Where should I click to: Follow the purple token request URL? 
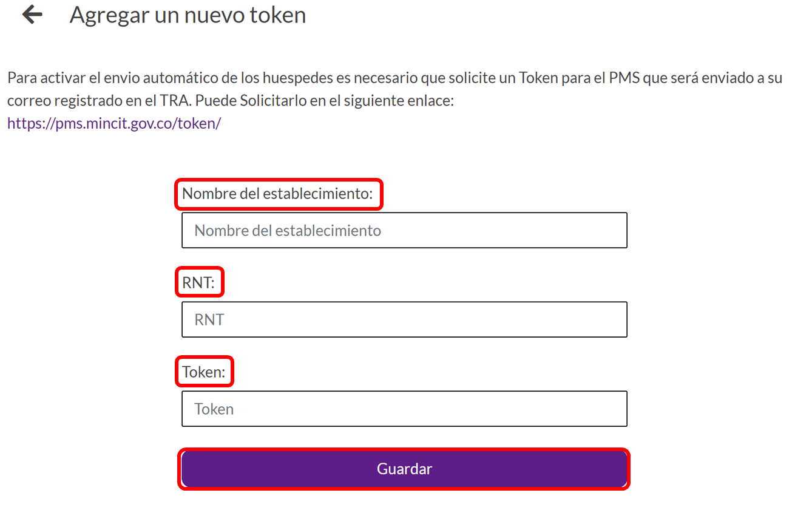(x=114, y=123)
